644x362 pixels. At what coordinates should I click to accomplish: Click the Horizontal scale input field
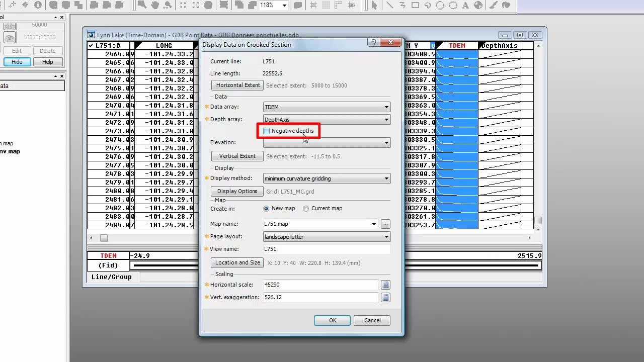(x=320, y=285)
